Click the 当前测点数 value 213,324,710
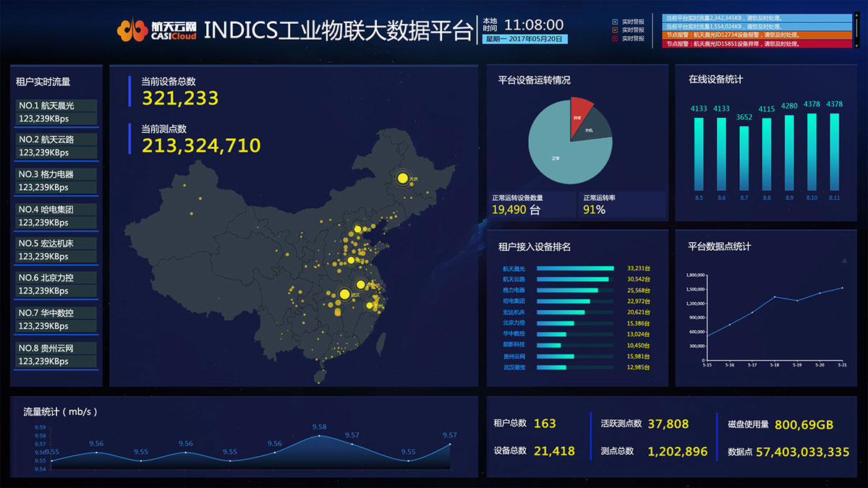This screenshot has height=488, width=868. coord(201,145)
